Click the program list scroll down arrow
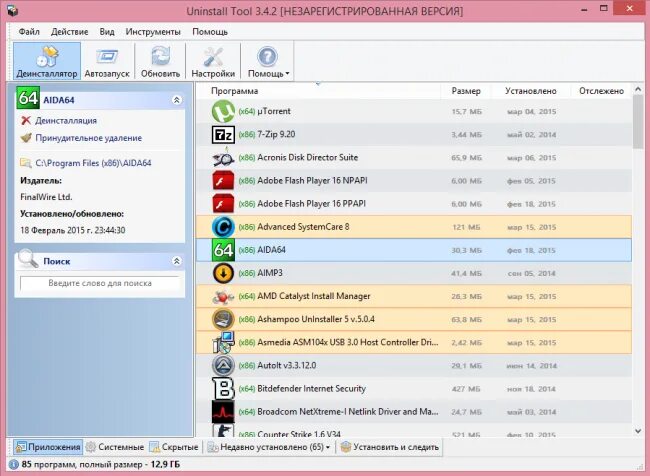650x476 pixels. [x=638, y=431]
